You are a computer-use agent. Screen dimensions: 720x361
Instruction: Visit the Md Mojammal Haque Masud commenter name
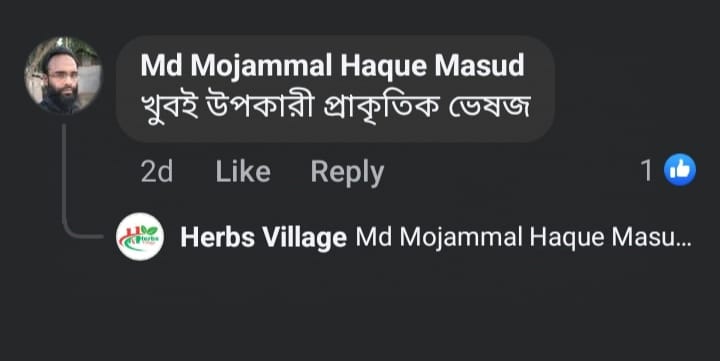[332, 66]
